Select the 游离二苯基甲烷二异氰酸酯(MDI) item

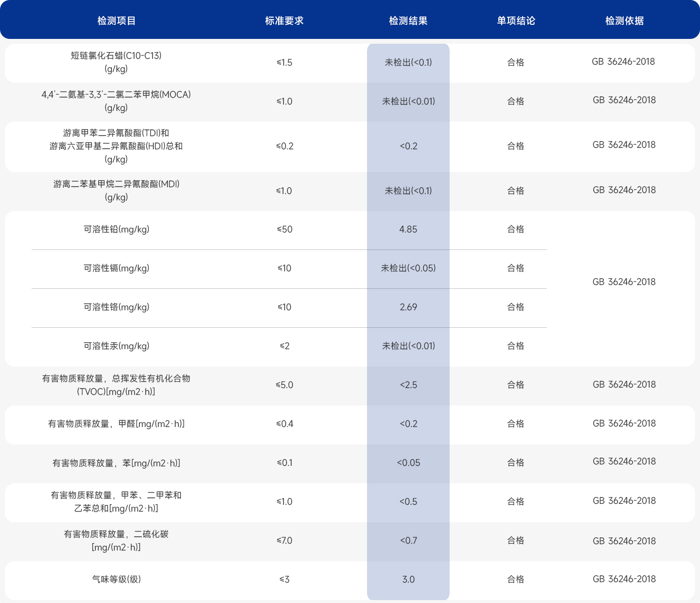(116, 190)
